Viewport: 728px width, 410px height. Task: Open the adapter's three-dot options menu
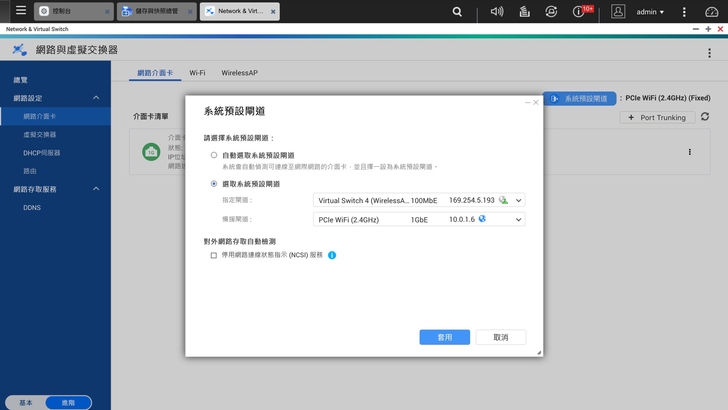689,152
